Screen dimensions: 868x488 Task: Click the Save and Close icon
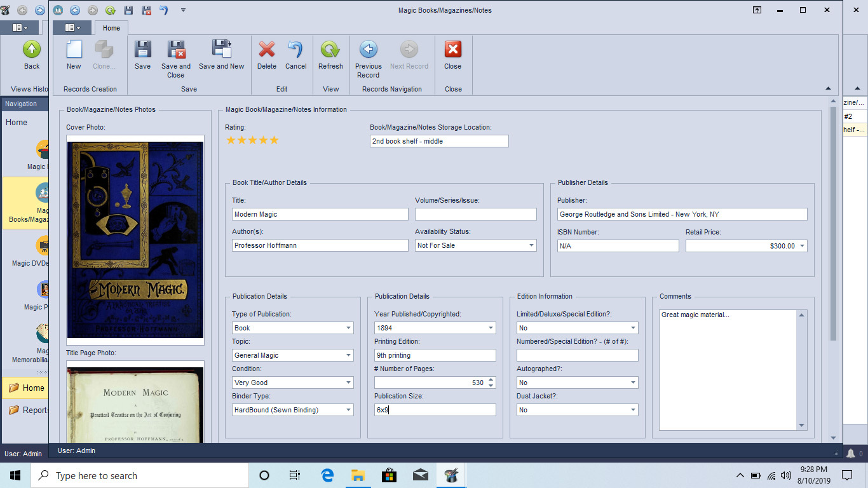pyautogui.click(x=176, y=50)
